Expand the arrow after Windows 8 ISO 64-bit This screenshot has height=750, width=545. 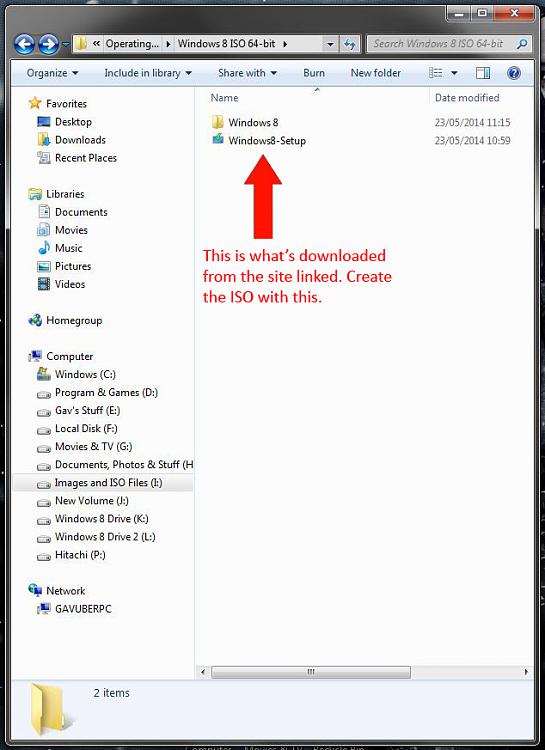[x=285, y=44]
